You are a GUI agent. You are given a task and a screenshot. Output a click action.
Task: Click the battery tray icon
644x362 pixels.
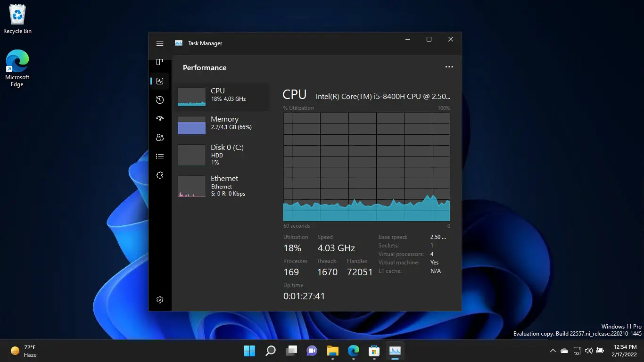(x=600, y=351)
